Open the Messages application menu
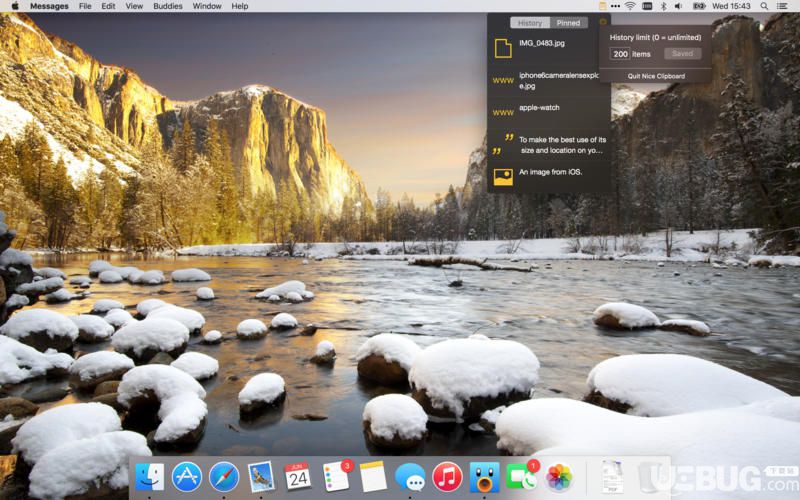Screen dimensions: 800x500 click(49, 6)
